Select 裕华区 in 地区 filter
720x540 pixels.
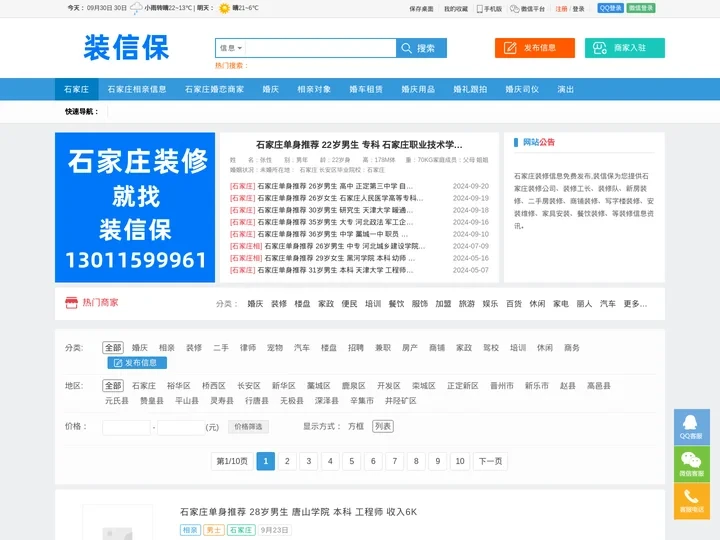tap(179, 386)
